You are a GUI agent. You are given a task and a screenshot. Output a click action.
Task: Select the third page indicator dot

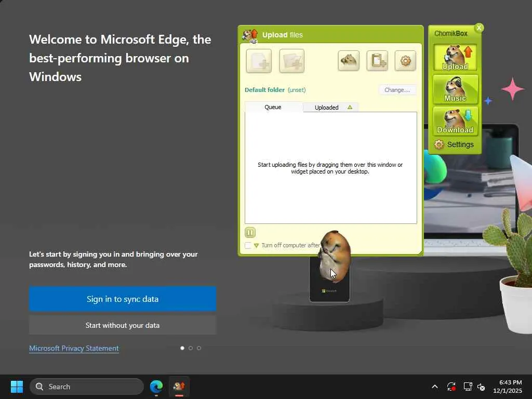pyautogui.click(x=199, y=348)
